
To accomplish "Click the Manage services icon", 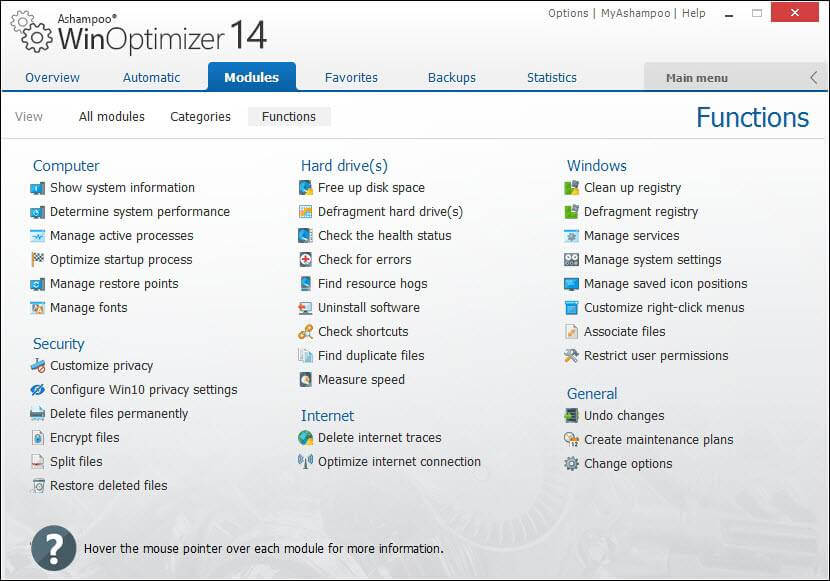I will (x=572, y=236).
